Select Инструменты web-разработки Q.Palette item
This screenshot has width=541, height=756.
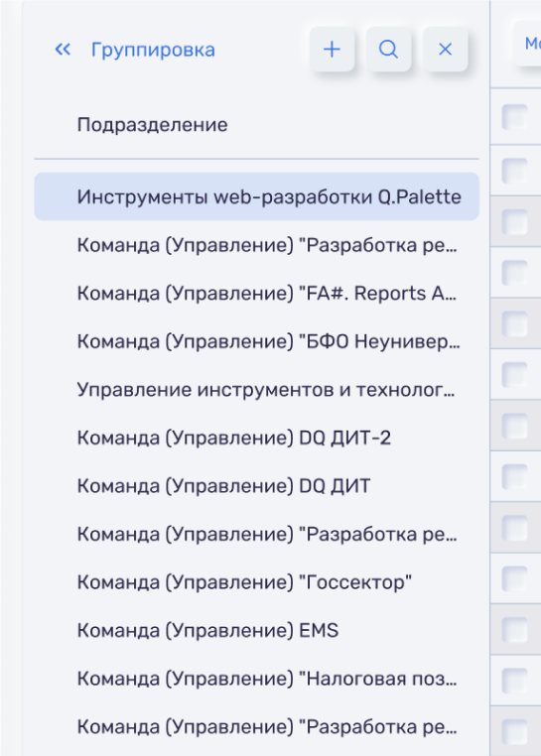(x=257, y=196)
